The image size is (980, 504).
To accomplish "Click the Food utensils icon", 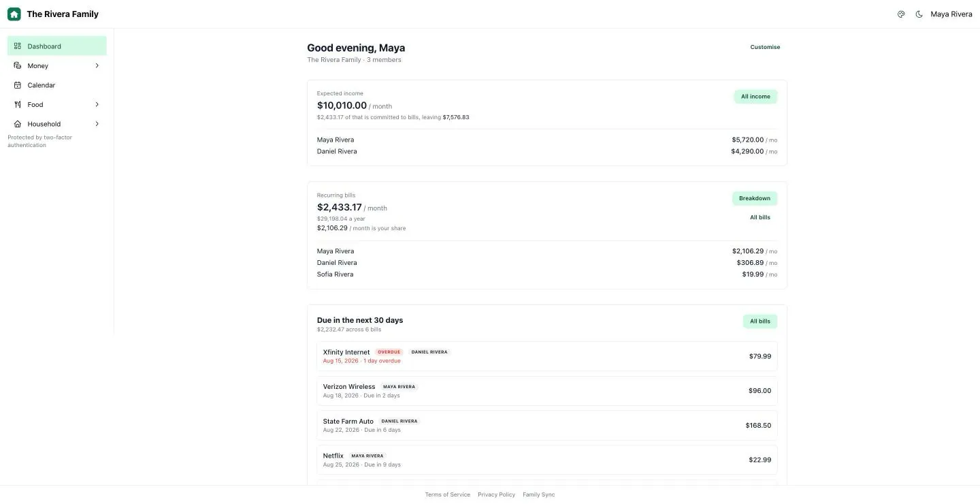I will [x=18, y=104].
